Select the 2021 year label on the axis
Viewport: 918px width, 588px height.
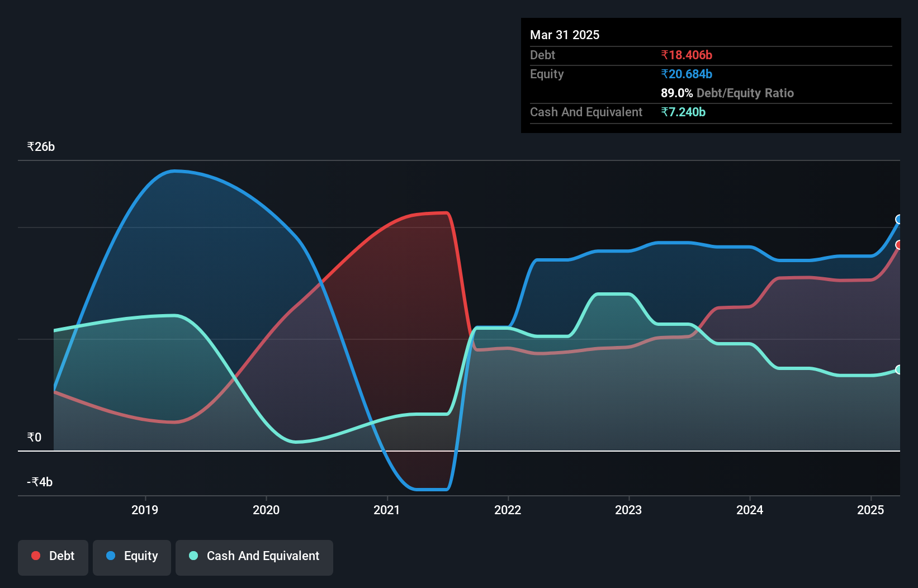pyautogui.click(x=387, y=510)
